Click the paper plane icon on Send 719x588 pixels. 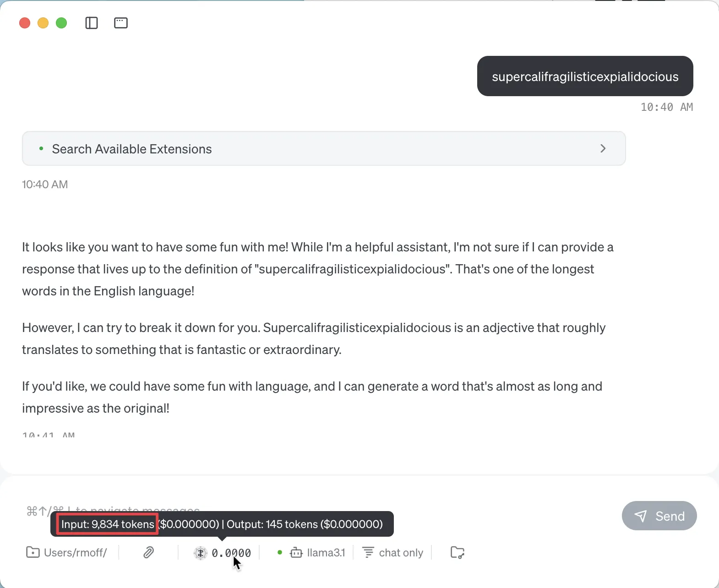(641, 516)
